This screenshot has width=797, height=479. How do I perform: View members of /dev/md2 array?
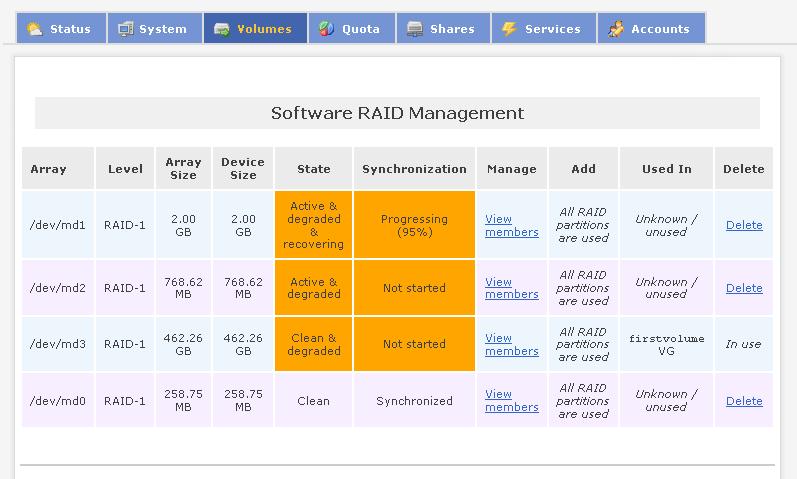pyautogui.click(x=511, y=288)
